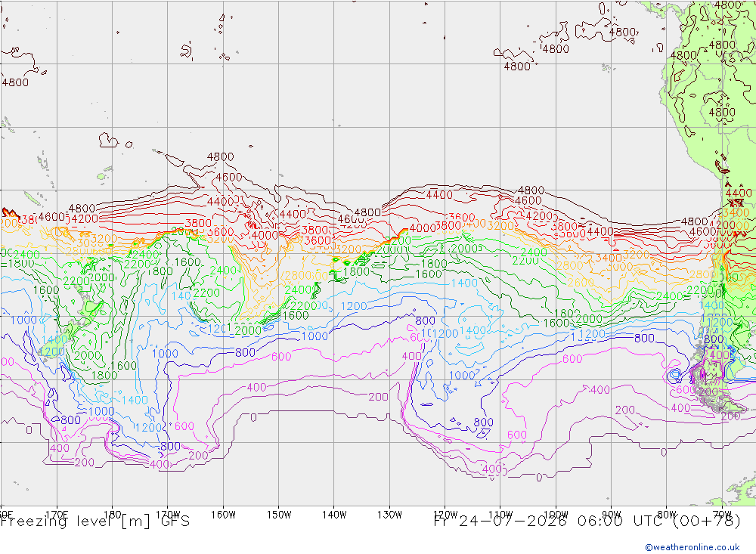Click the 90W longitude axis label
Screen dimensions: 756x554
[612, 515]
